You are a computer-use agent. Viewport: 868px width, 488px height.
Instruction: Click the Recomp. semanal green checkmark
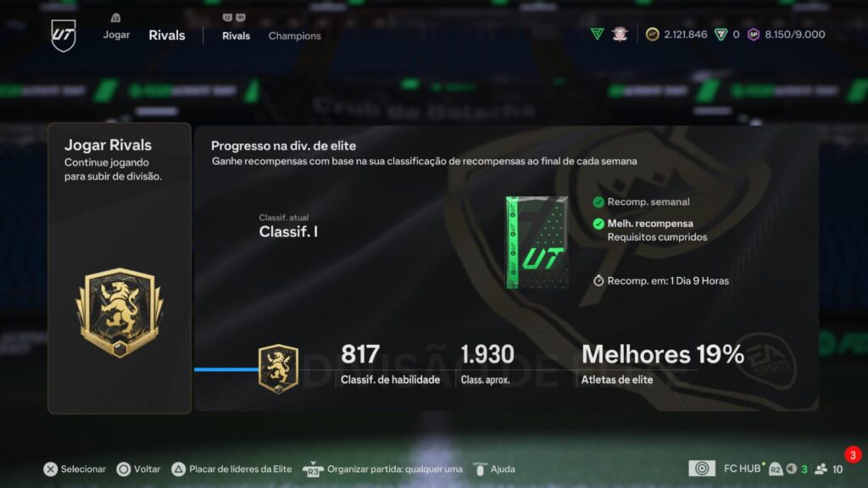pyautogui.click(x=598, y=202)
